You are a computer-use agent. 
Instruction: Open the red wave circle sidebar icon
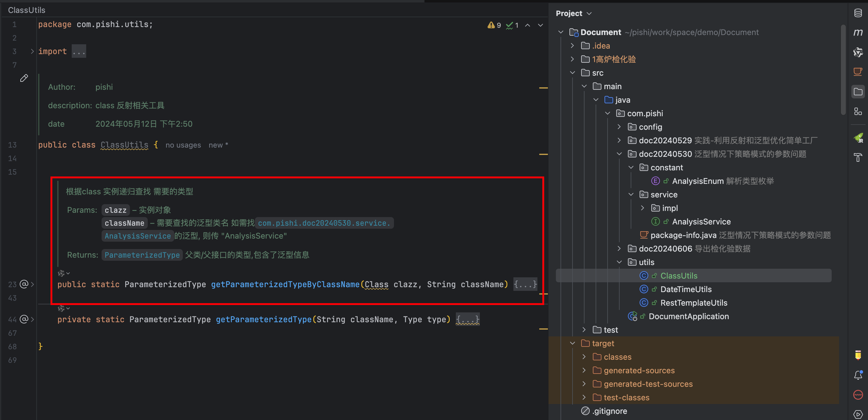pos(858,394)
